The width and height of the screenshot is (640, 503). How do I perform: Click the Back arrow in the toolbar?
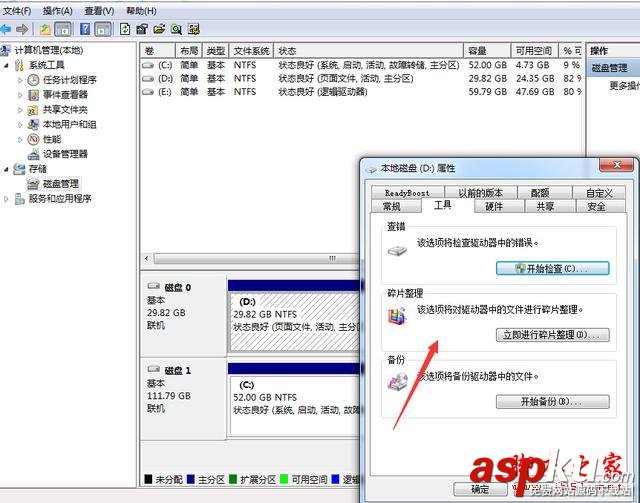tap(6, 29)
